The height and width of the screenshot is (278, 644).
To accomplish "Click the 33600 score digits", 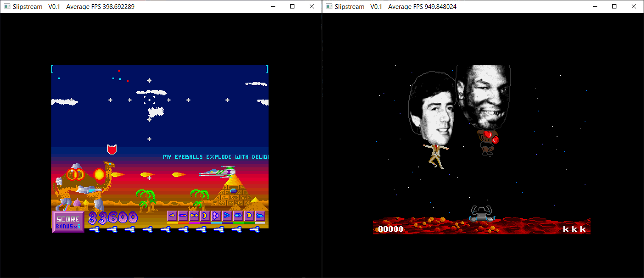I will point(113,218).
